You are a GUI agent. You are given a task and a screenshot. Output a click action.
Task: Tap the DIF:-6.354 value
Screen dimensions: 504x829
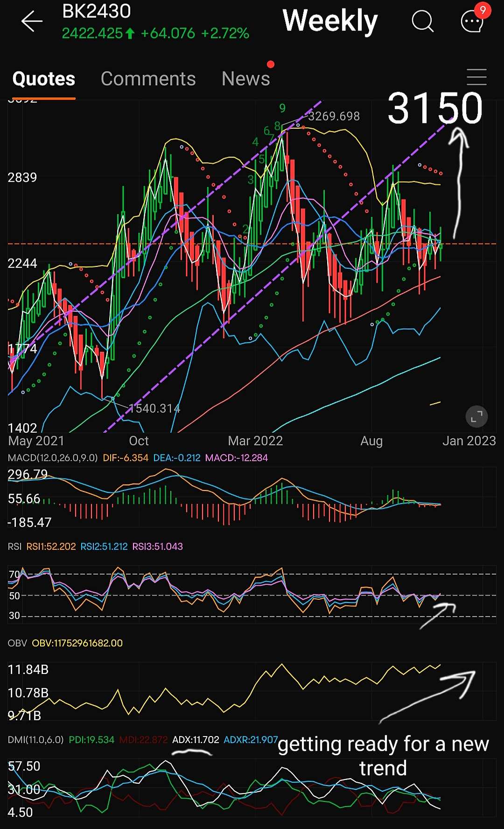click(126, 458)
